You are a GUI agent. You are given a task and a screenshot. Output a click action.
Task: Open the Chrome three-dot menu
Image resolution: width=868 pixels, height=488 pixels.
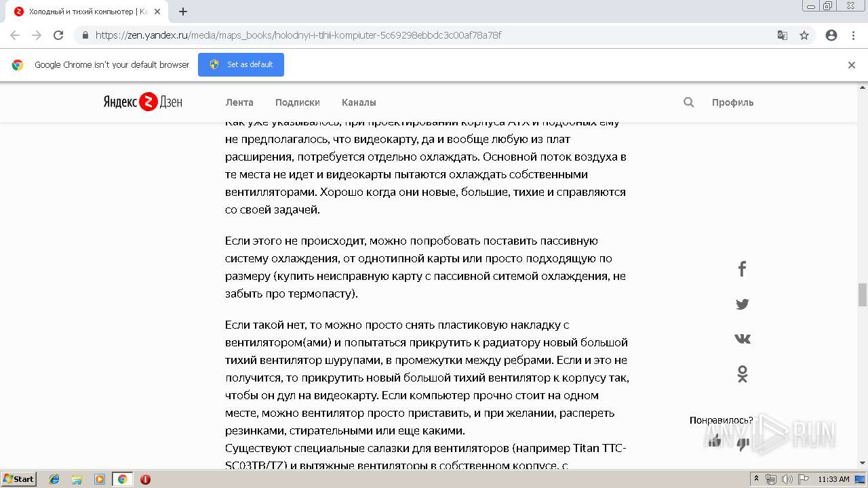coord(853,35)
